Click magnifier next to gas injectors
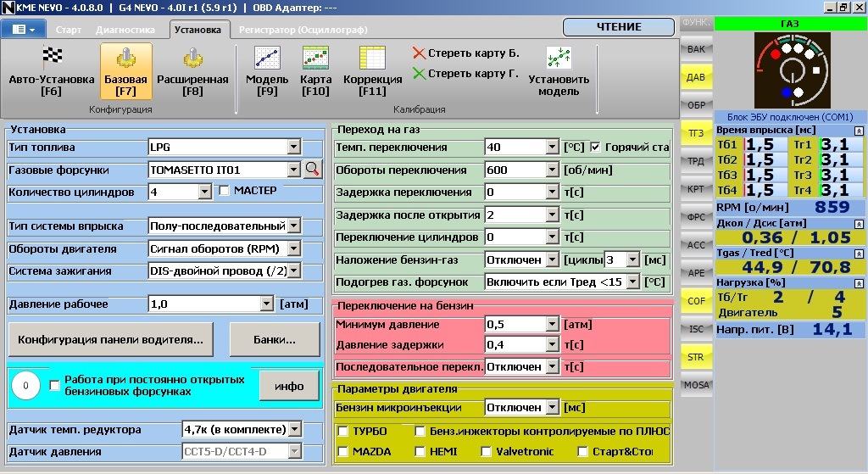Viewport: 868px width, 474px height. 313,169
